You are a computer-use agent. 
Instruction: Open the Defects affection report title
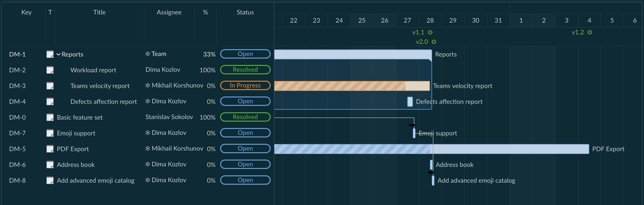click(x=103, y=102)
